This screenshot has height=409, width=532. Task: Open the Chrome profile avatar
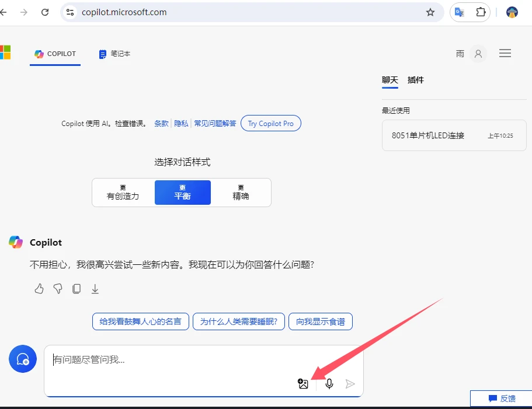point(512,12)
